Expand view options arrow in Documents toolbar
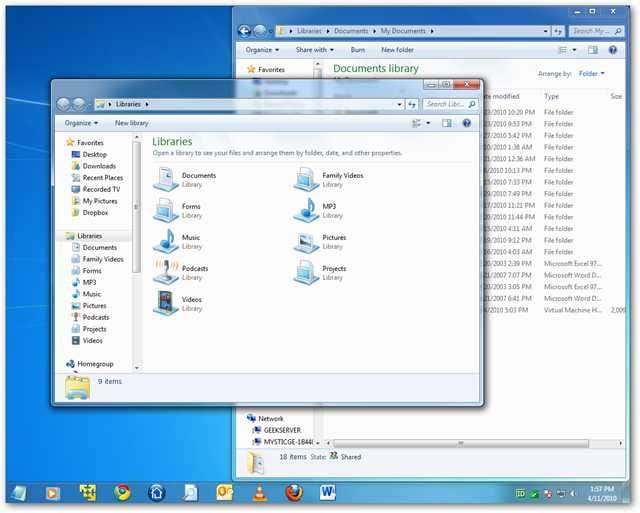 574,50
